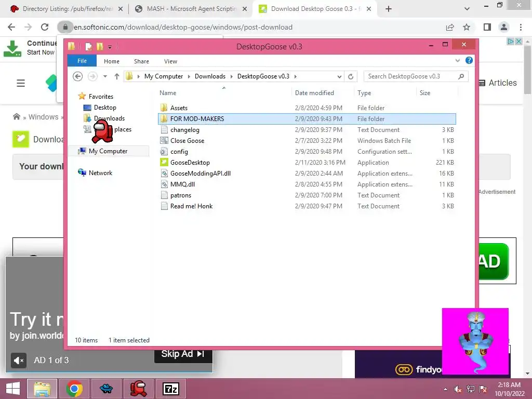The width and height of the screenshot is (532, 399).
Task: Select the Read me! Honk file
Action: [x=191, y=206]
